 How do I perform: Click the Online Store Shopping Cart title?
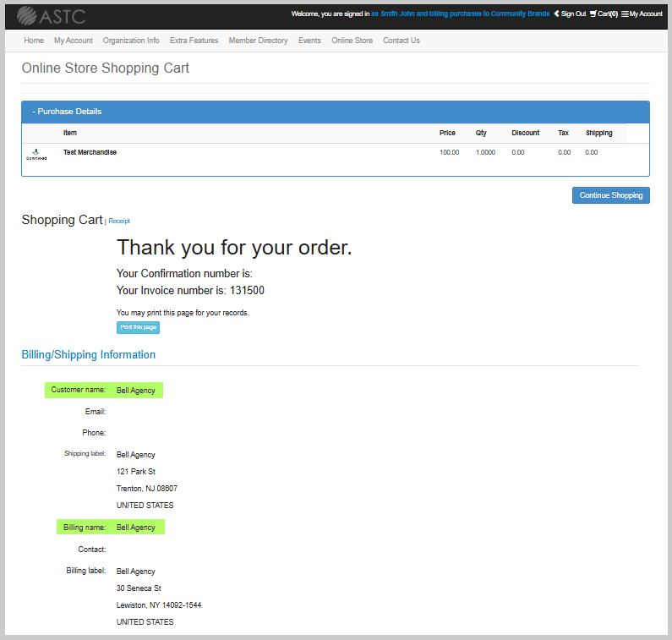click(x=106, y=68)
